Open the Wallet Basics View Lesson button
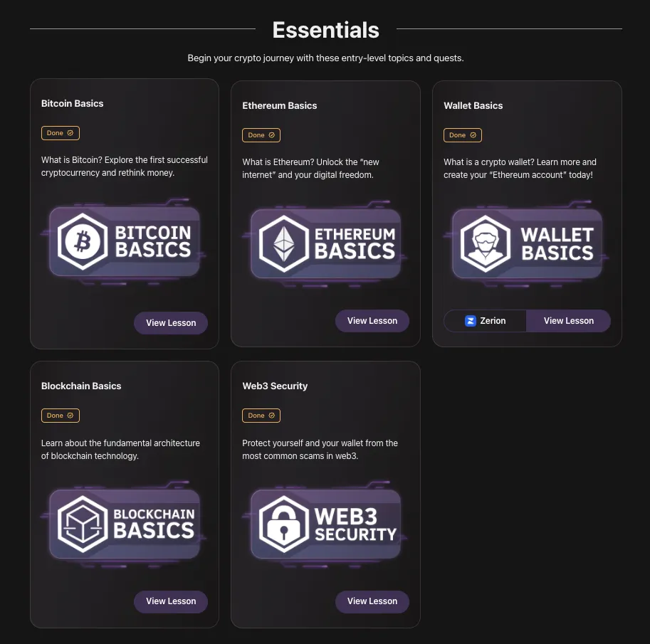This screenshot has width=650, height=644. (568, 321)
